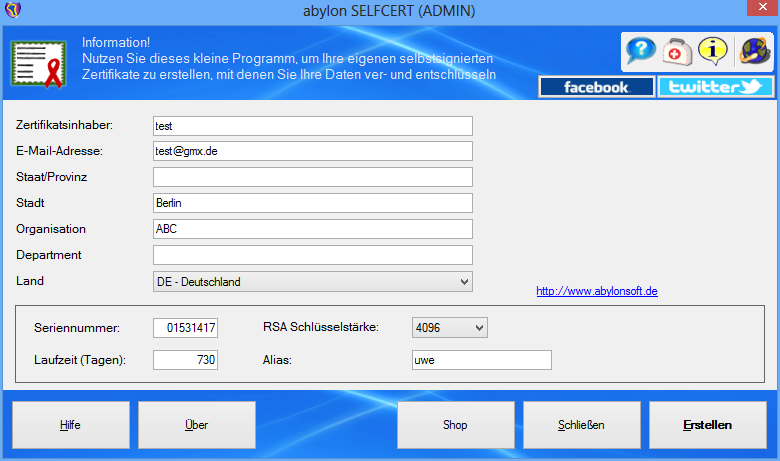Close the abylon SELFCERT window
Screen dimensions: 780x461
(763, 7)
